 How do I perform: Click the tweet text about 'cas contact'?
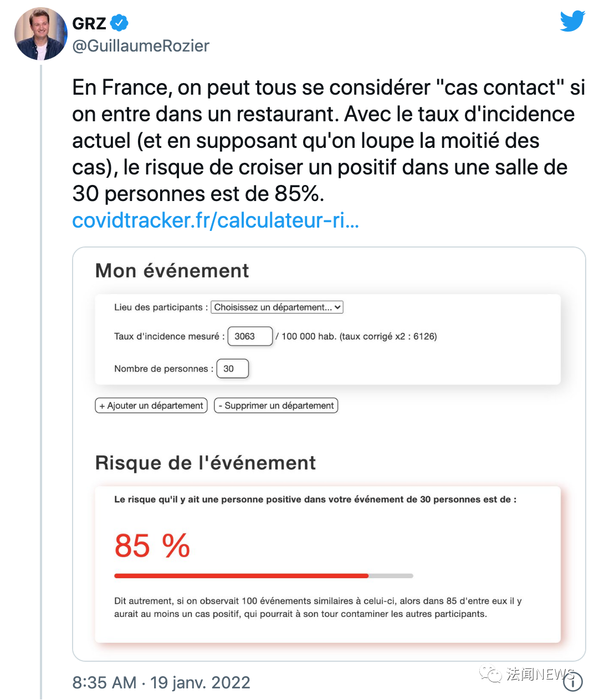(328, 141)
